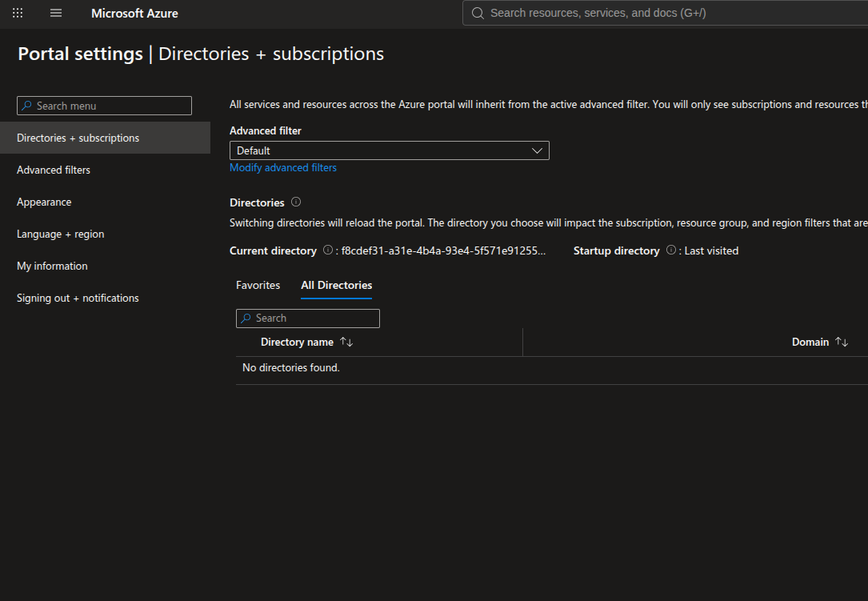Click the info icon beside Directories heading
The width and height of the screenshot is (868, 601).
click(x=296, y=202)
